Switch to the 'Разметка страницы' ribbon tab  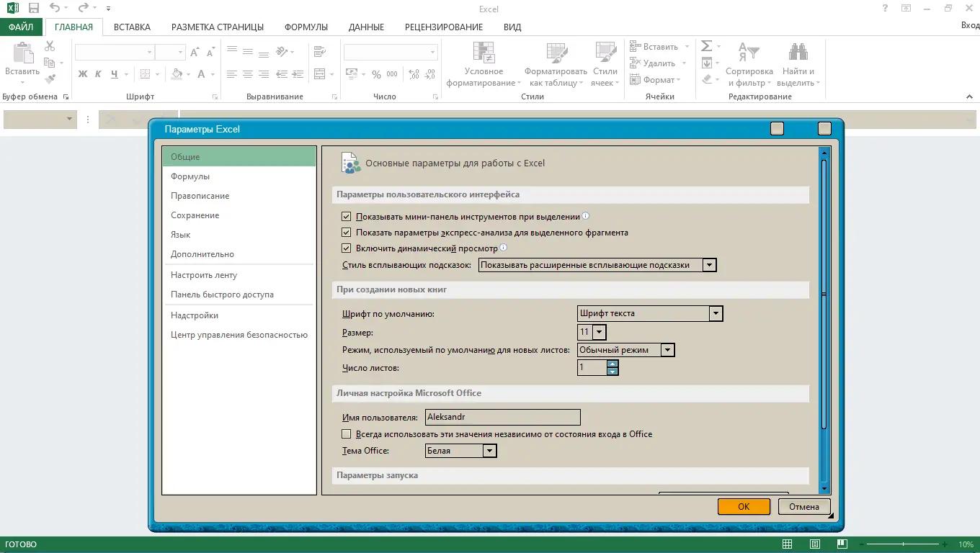(x=218, y=27)
